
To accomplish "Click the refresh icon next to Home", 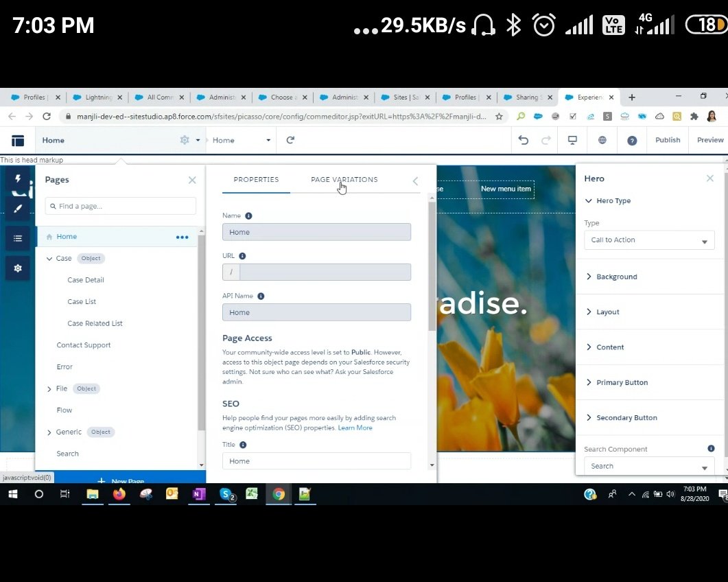I will click(290, 139).
